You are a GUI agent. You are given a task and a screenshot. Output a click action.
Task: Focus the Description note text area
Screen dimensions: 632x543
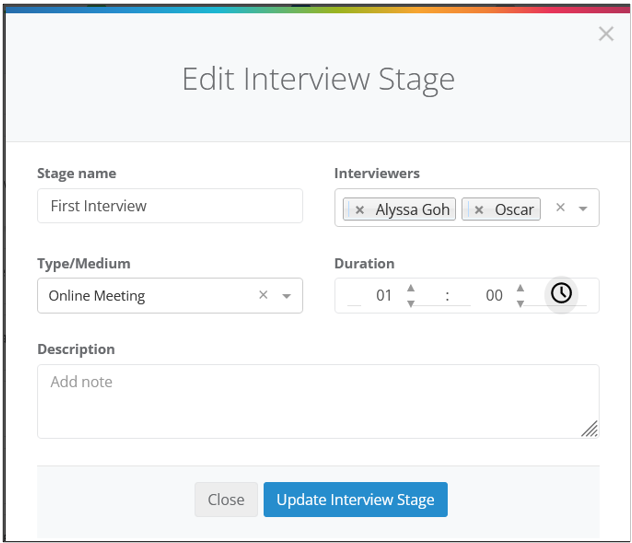(x=318, y=401)
